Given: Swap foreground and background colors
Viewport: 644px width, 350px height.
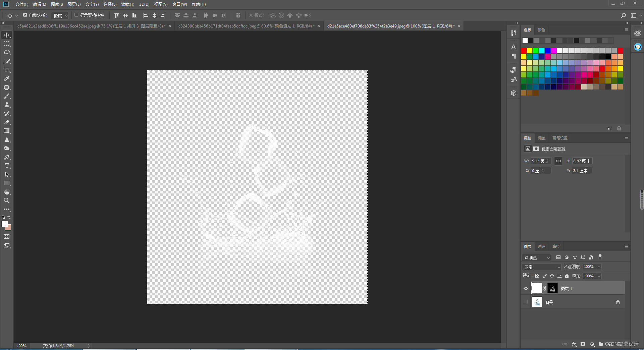Looking at the screenshot, I should [9, 217].
